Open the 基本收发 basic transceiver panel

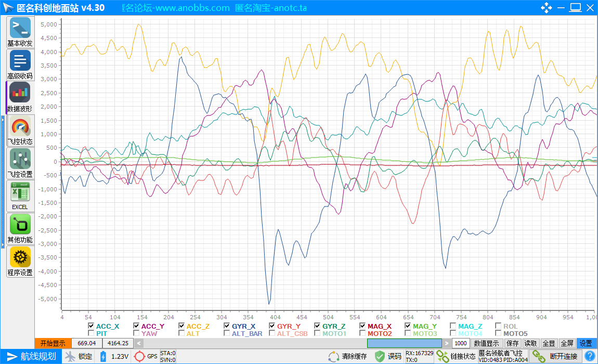pos(20,32)
